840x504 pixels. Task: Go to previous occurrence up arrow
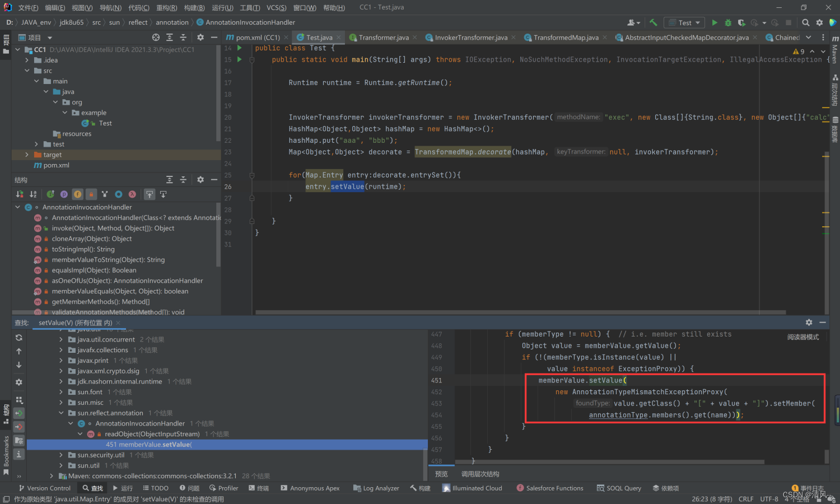point(19,351)
